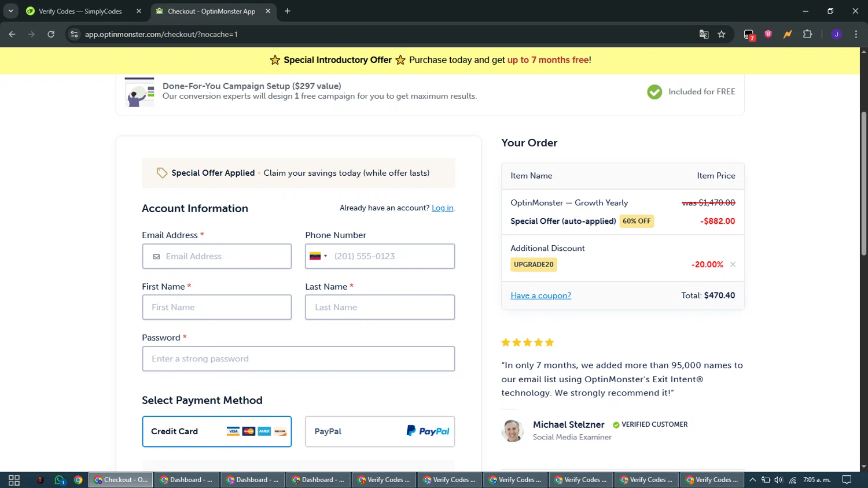Open Windows Task View in taskbar
The width and height of the screenshot is (868, 488).
point(14,480)
